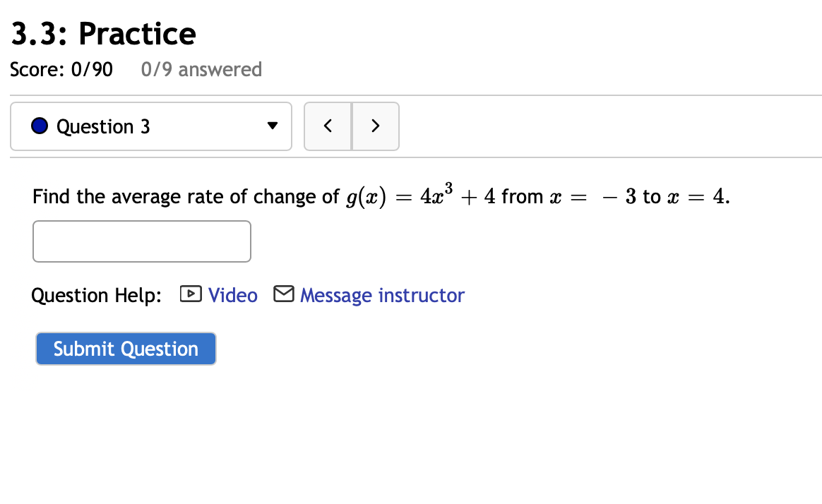822x504 pixels.
Task: Click the 3.3: Practice heading
Action: (x=102, y=32)
